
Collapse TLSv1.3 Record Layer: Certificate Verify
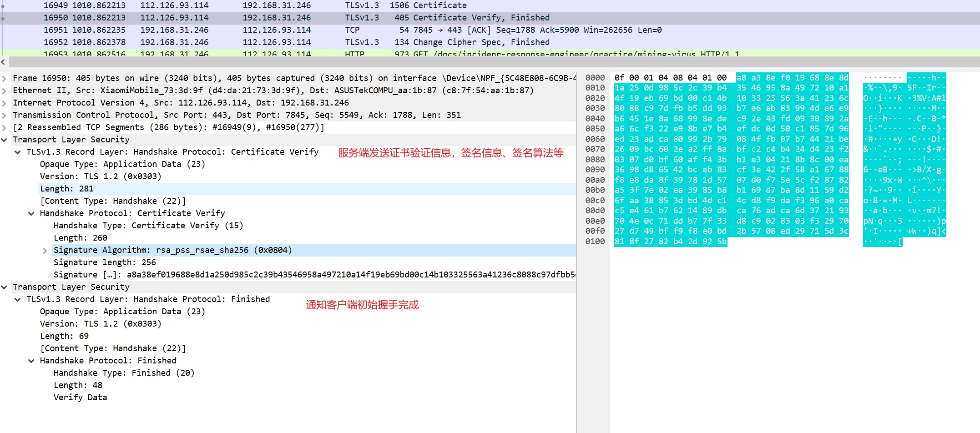[18, 152]
